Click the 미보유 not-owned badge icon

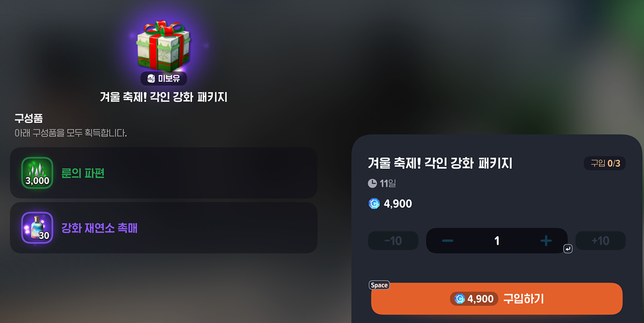pyautogui.click(x=151, y=79)
